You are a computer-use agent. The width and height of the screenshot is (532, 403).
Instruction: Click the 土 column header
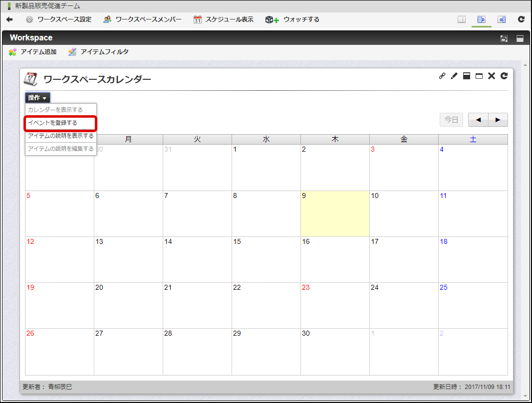[473, 139]
